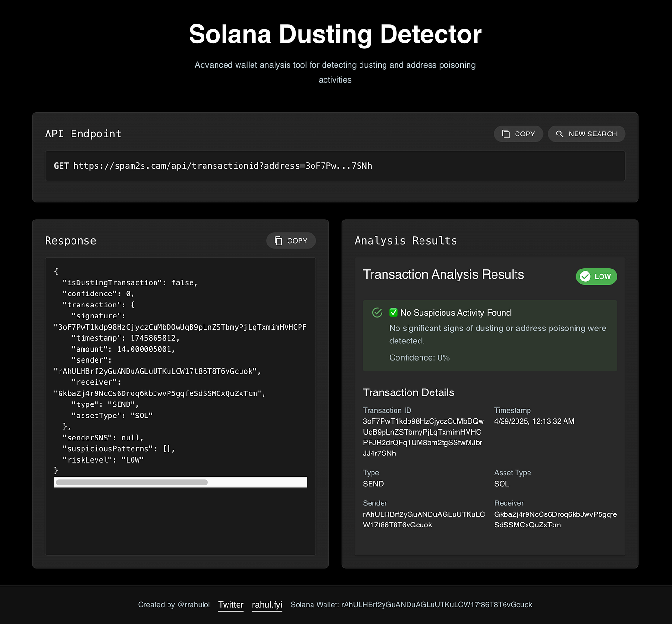This screenshot has width=672, height=624.
Task: Click the "confidence": 0 JSON line
Action: [98, 294]
